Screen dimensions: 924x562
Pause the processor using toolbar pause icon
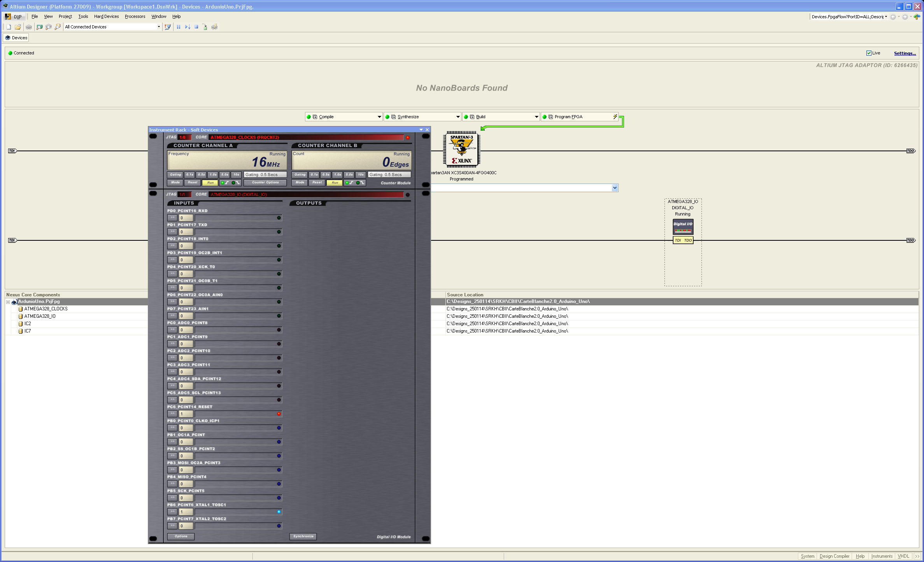[179, 27]
